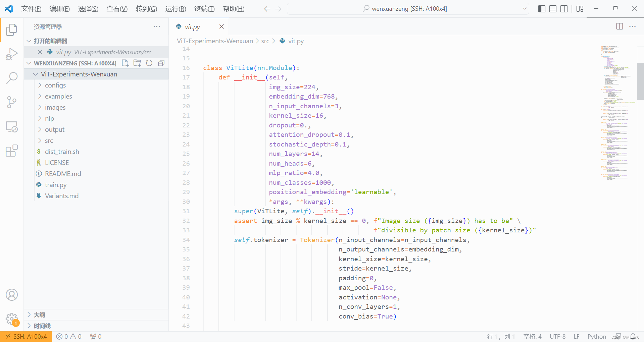The height and width of the screenshot is (342, 644).
Task: Expand the examples folder
Action: [40, 96]
